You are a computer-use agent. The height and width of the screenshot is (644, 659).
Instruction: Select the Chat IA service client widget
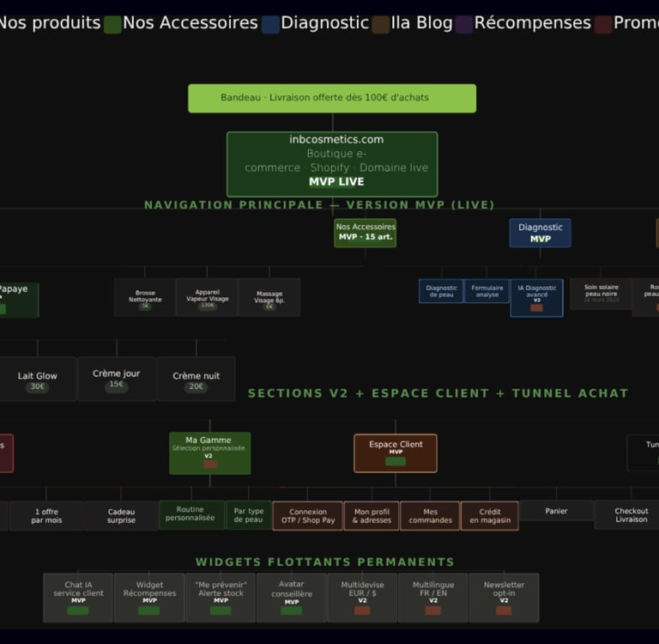pos(78,598)
